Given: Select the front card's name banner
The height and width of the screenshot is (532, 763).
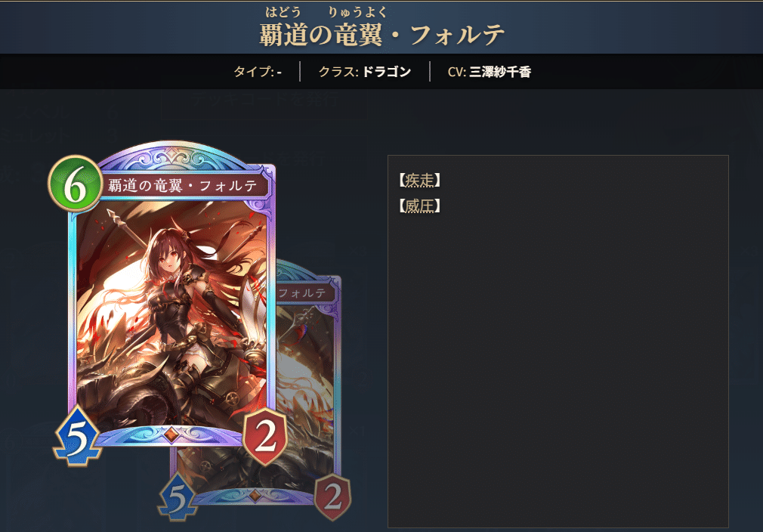Looking at the screenshot, I should (x=184, y=185).
